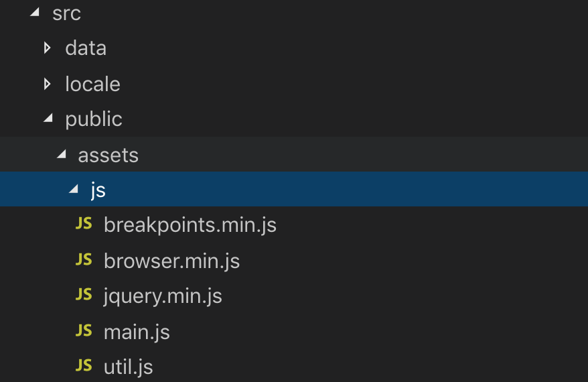Click the JS icon beside util.js
This screenshot has width=588, height=382.
[x=84, y=365]
